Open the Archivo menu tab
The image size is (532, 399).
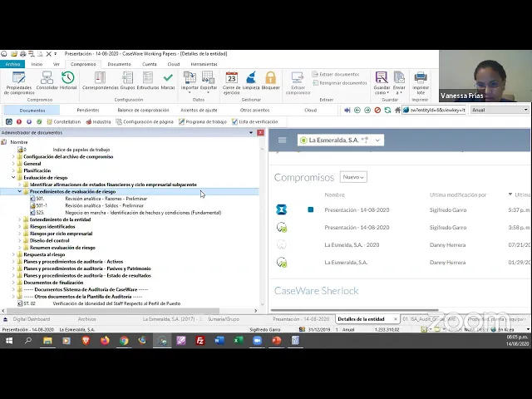click(x=12, y=64)
